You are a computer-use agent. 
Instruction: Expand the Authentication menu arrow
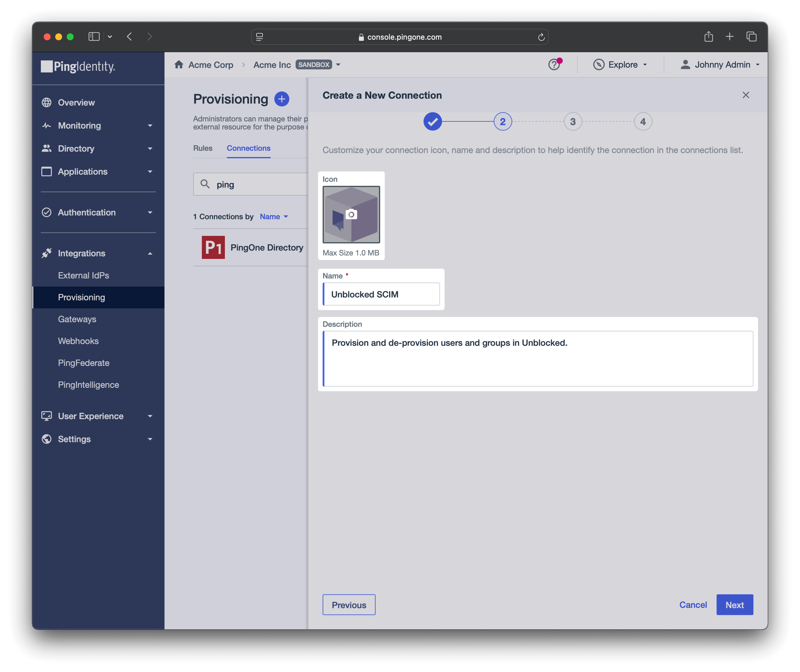coord(150,212)
